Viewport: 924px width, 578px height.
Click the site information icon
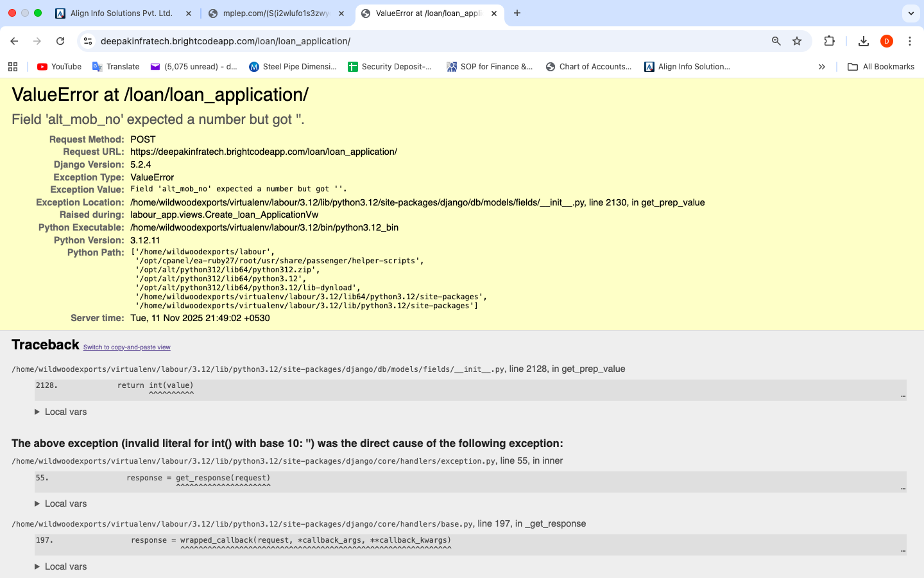click(89, 41)
